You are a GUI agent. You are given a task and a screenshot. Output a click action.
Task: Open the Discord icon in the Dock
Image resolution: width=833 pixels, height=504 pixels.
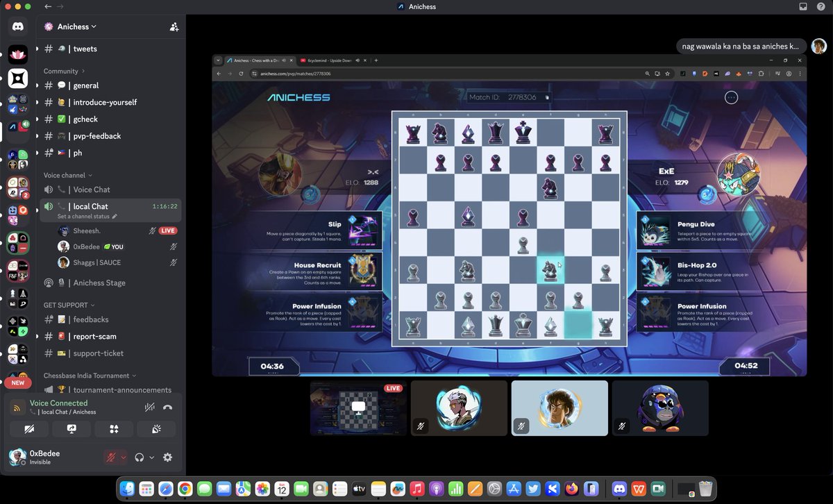click(x=619, y=489)
